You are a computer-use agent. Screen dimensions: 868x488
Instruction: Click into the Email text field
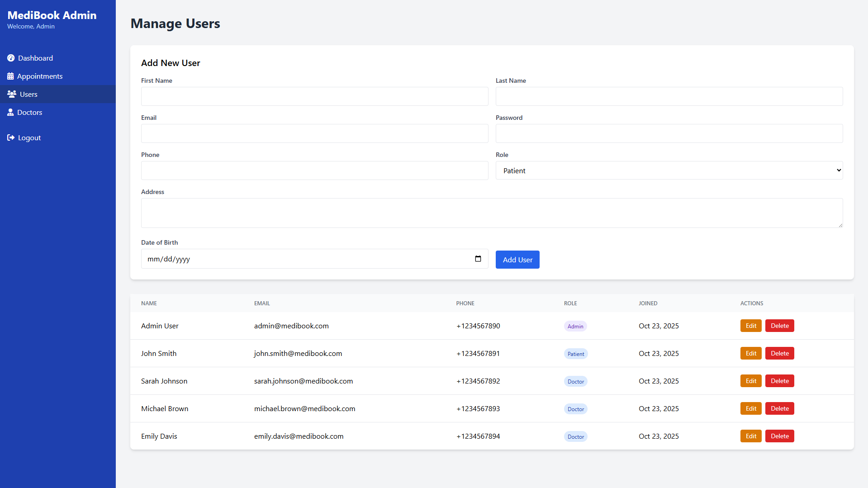tap(314, 133)
